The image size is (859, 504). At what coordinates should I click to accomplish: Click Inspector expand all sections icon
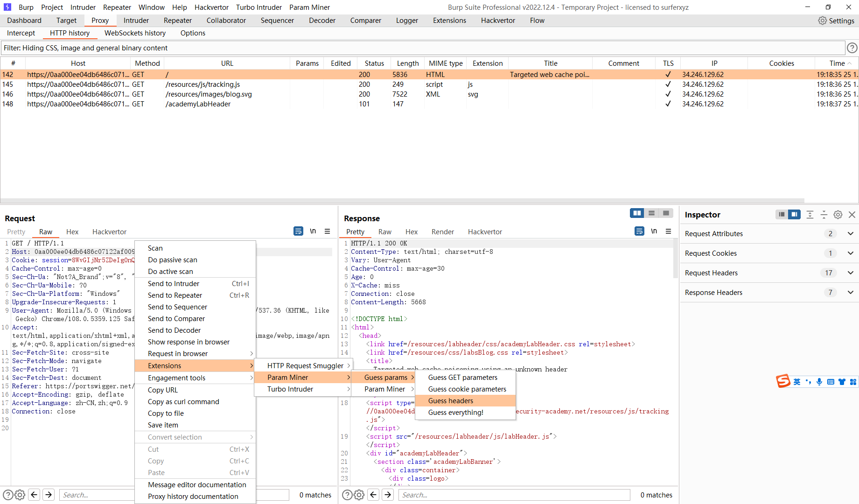pyautogui.click(x=810, y=215)
